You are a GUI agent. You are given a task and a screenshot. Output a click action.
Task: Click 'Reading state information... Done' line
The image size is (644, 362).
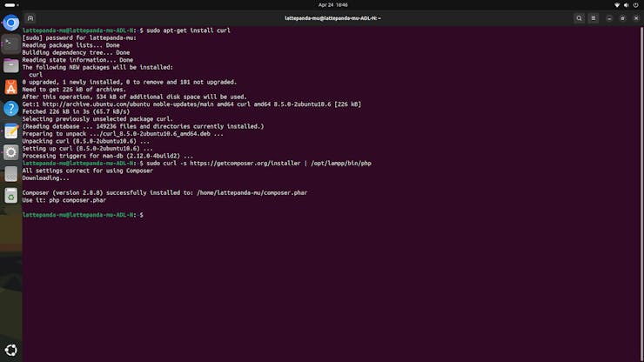point(77,60)
